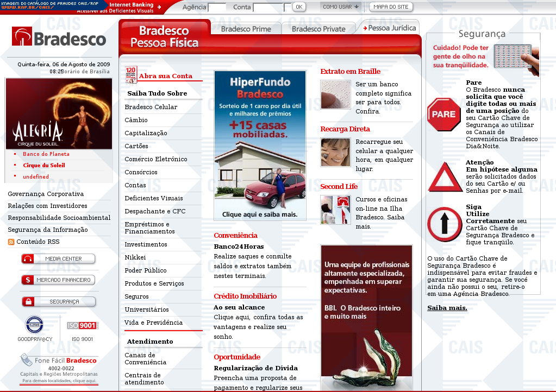Open the Saiba mais security link
Viewport: 556px width, 392px height.
(447, 308)
